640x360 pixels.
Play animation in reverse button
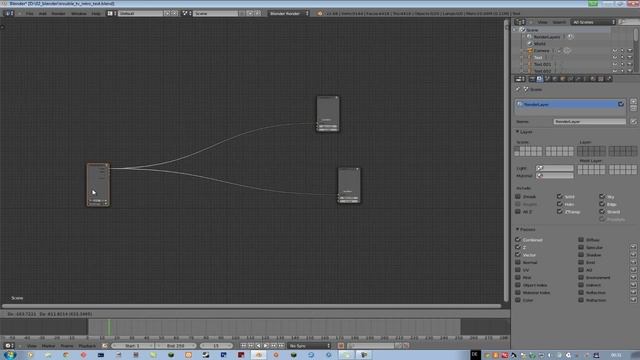[258, 346]
